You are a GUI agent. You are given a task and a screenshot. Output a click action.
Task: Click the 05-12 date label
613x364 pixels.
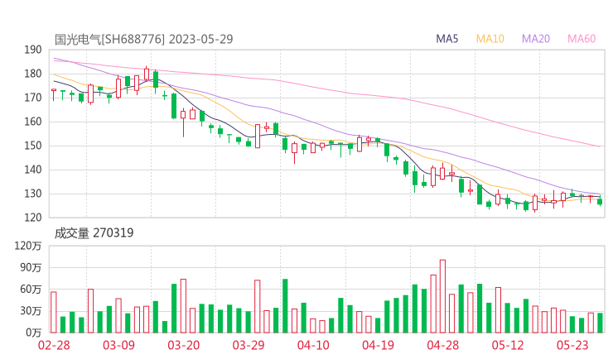click(x=508, y=345)
